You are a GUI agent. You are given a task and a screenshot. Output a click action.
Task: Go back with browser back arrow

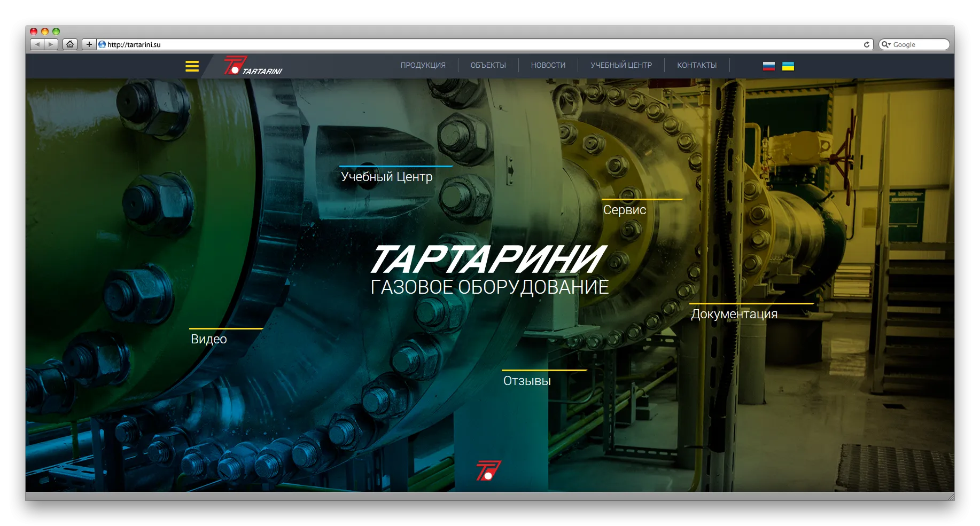click(x=37, y=44)
